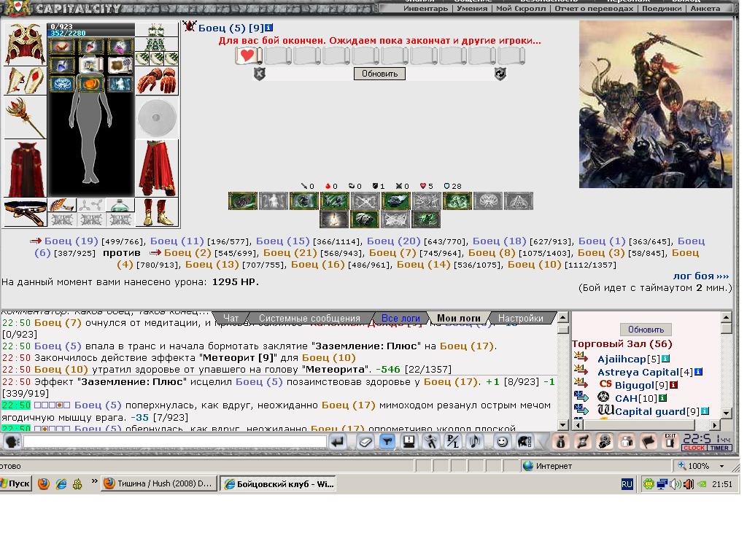Click the chat message input field
This screenshot has width=747, height=560.
pos(175,442)
